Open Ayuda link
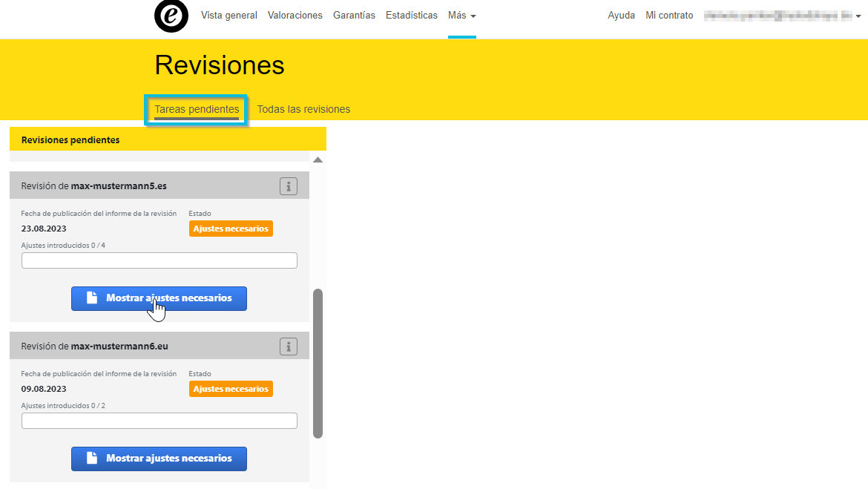The image size is (868, 489). coord(621,16)
